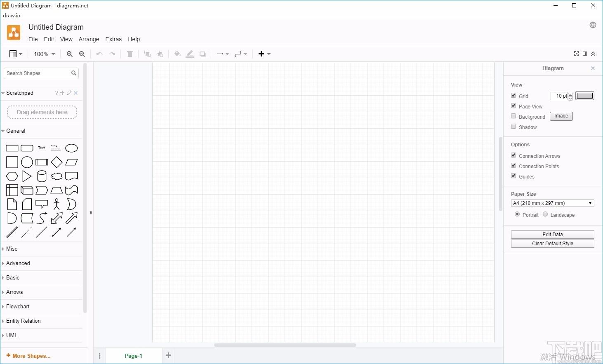Click the zoom out magnifier icon
The image size is (603, 364).
[82, 54]
